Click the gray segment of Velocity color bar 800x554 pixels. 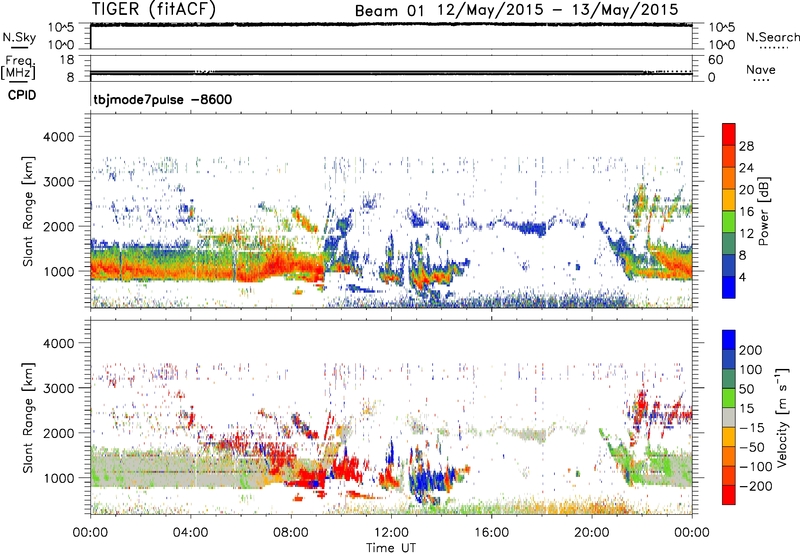(729, 418)
